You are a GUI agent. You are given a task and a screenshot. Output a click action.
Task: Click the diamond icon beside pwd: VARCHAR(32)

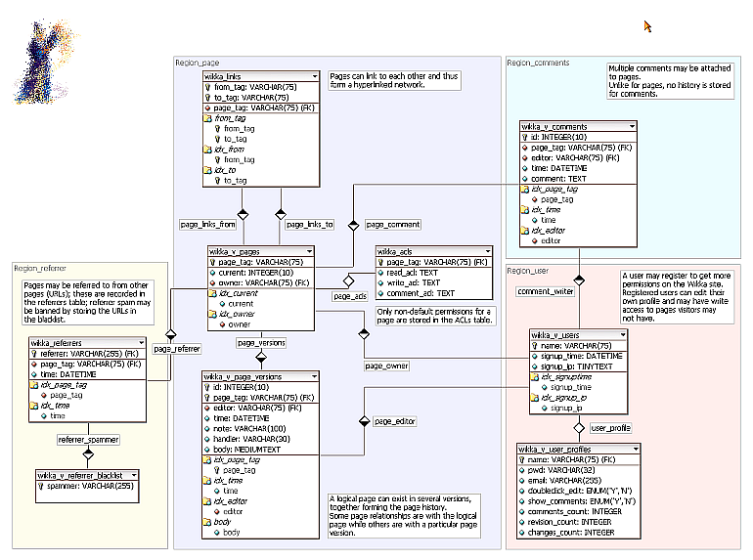point(522,470)
